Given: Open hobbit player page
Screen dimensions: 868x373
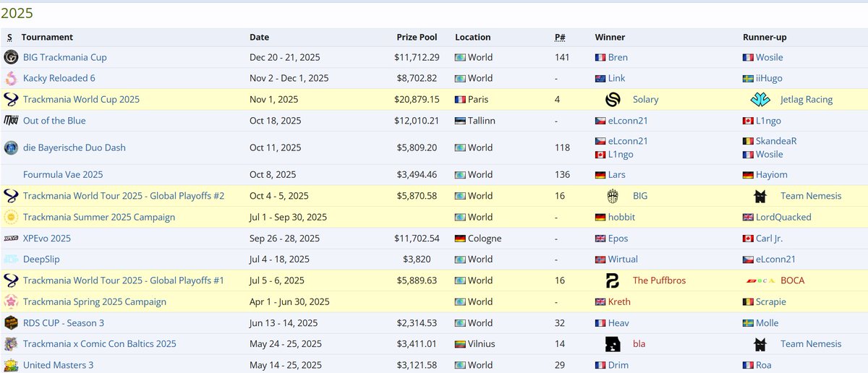Looking at the screenshot, I should point(622,217).
